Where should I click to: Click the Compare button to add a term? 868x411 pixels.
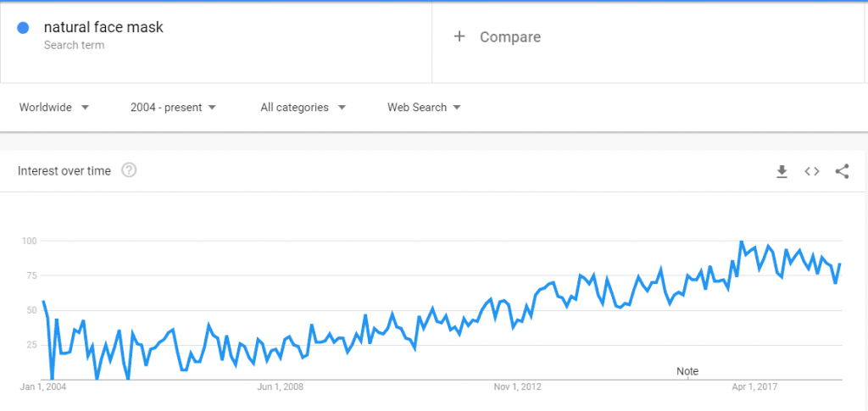pos(509,37)
